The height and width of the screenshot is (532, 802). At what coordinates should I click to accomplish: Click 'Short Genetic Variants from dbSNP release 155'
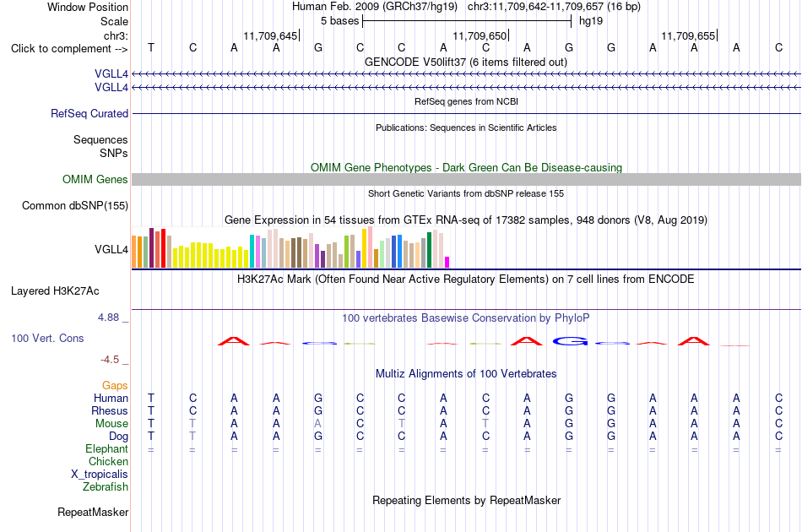pos(466,193)
